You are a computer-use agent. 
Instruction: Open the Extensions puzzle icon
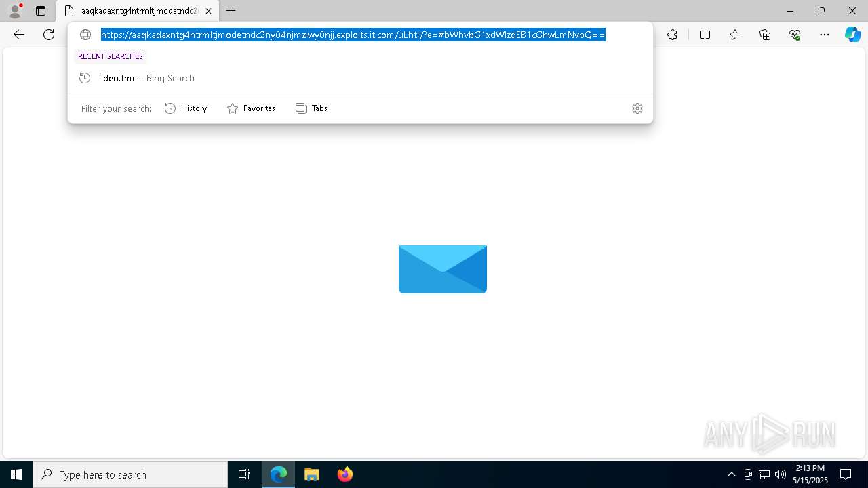pos(672,35)
